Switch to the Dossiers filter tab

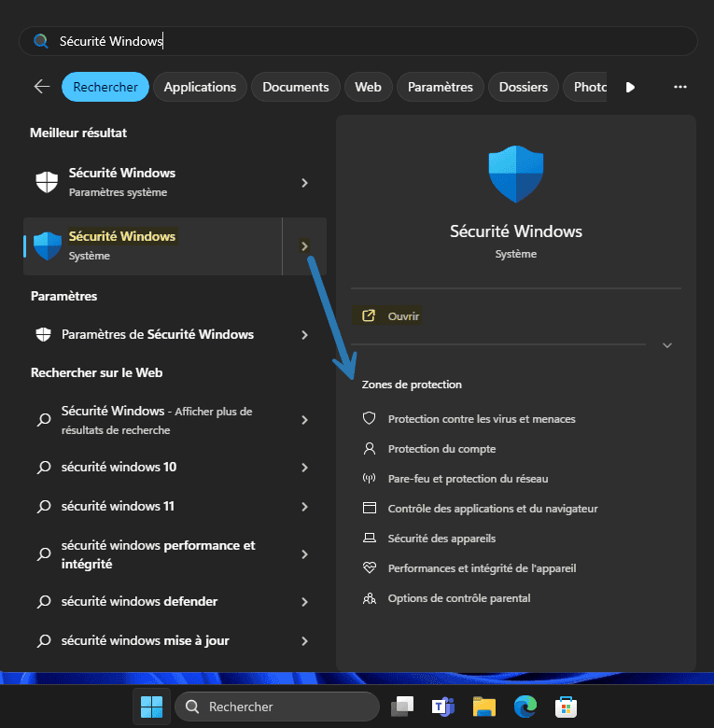click(524, 87)
